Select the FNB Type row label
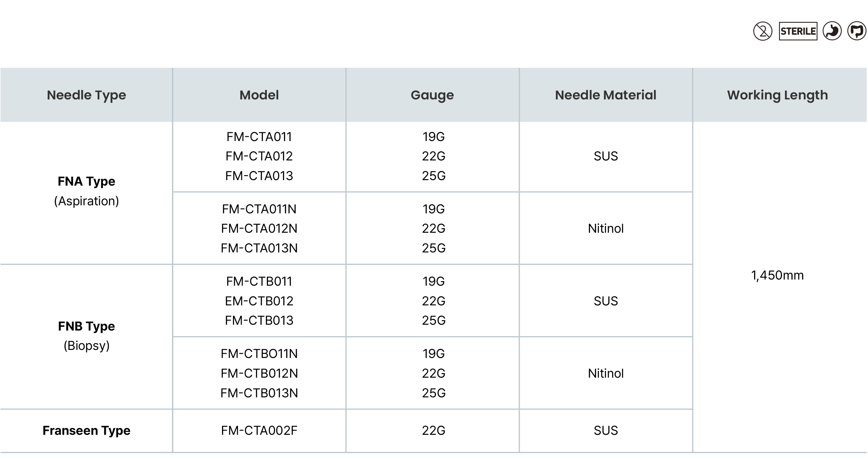The height and width of the screenshot is (459, 868). [x=86, y=326]
